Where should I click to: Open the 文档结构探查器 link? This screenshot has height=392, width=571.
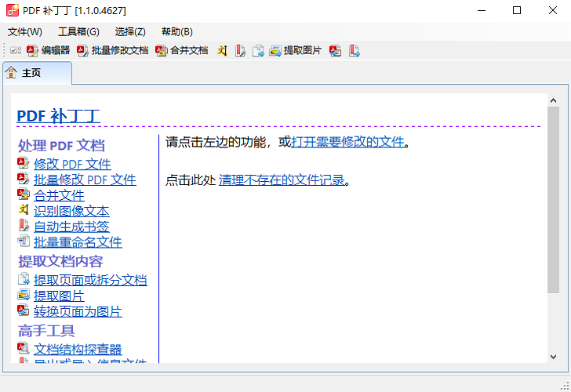point(78,349)
